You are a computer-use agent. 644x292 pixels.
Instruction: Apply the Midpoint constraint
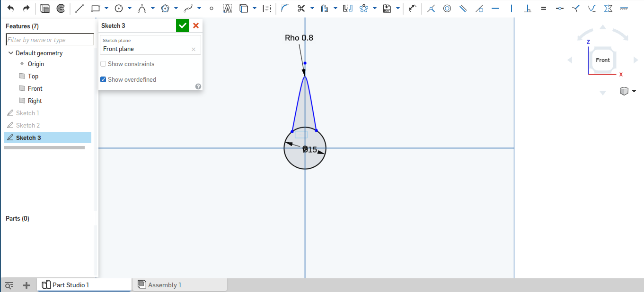[x=560, y=8]
